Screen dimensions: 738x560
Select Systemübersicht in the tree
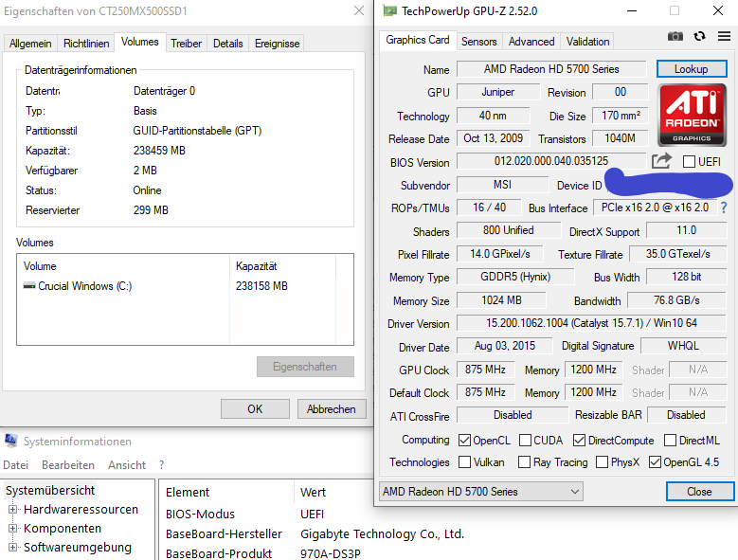click(x=50, y=490)
